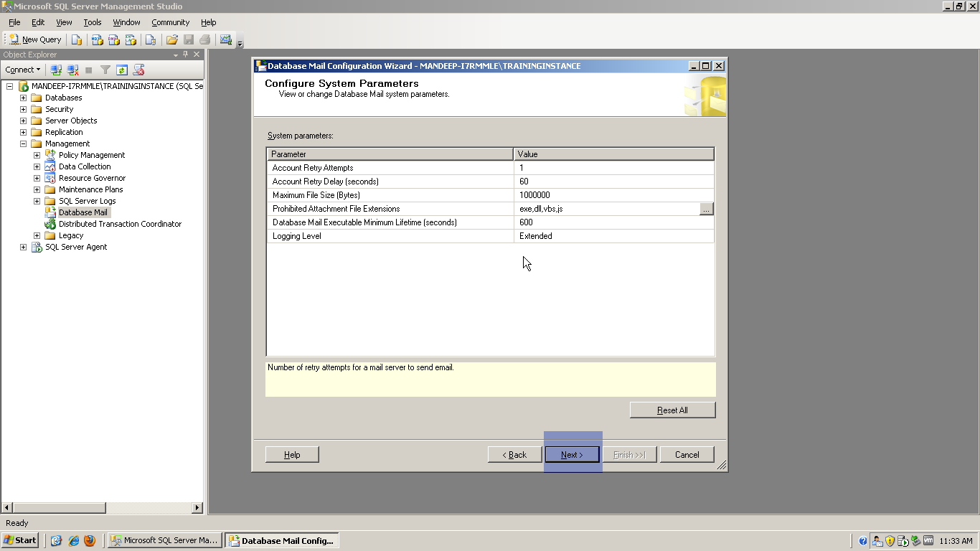Expand the SQL Server Agent node
The image size is (980, 551).
point(23,247)
